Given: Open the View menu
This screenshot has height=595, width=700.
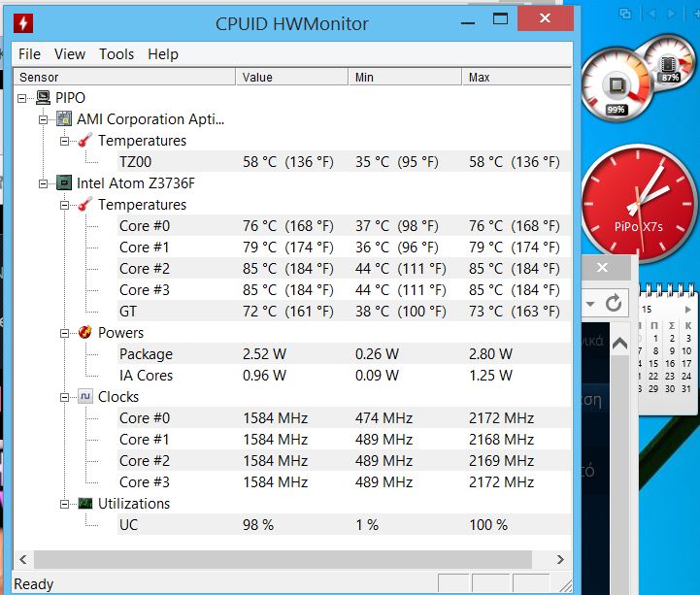Looking at the screenshot, I should [x=70, y=54].
